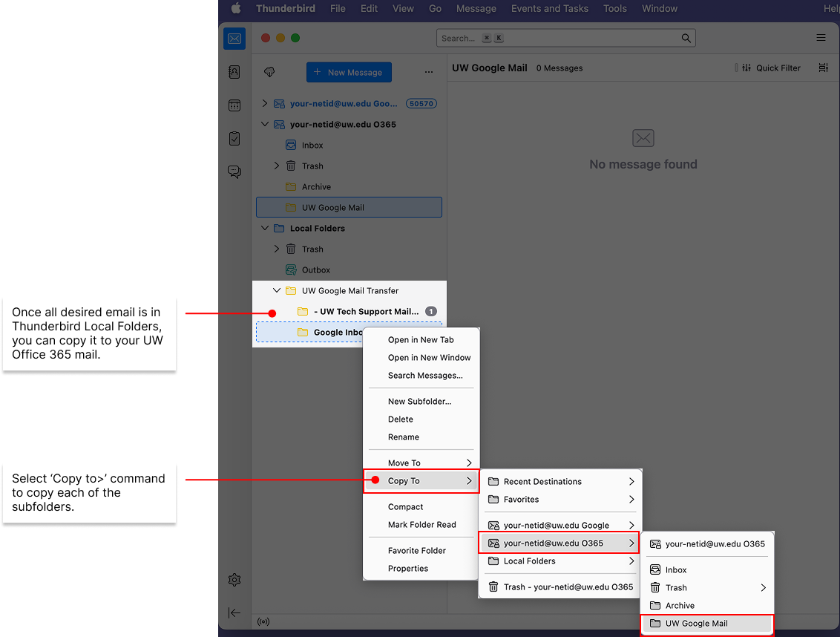This screenshot has height=637, width=840.
Task: Click the New Message button
Action: click(349, 72)
